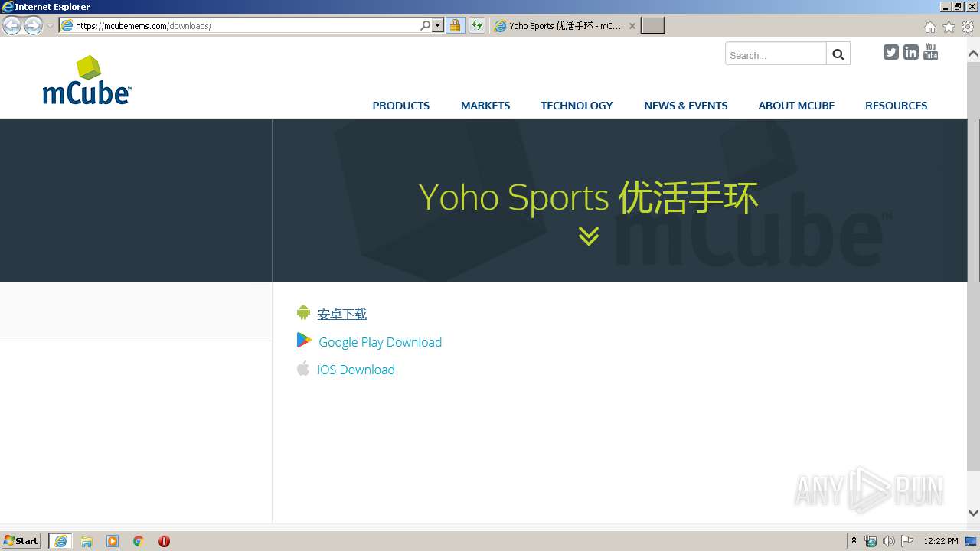Refresh the page in Internet Explorer
The height and width of the screenshot is (551, 980).
[x=477, y=26]
